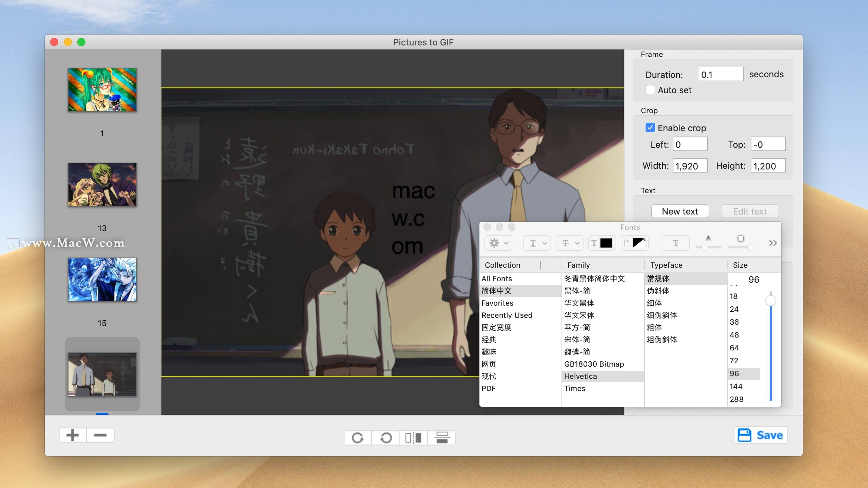Choose the GB18030 Bitmap font family

(x=603, y=364)
